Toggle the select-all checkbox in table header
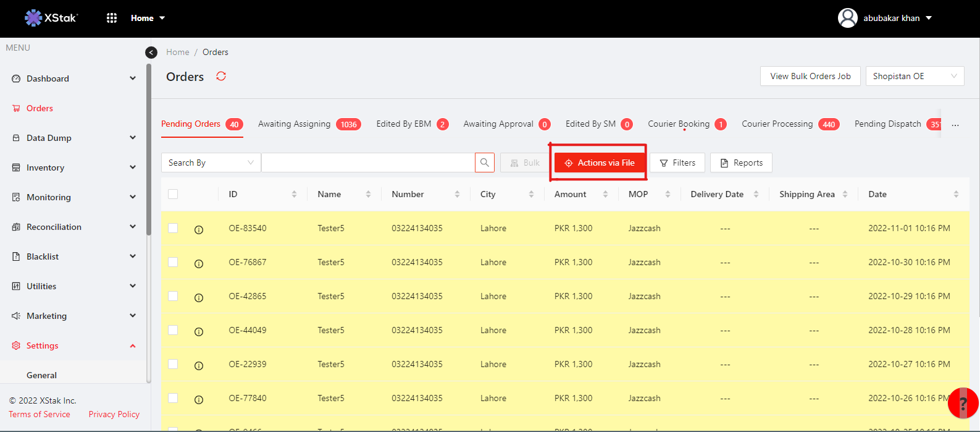This screenshot has height=432, width=980. coord(173,194)
